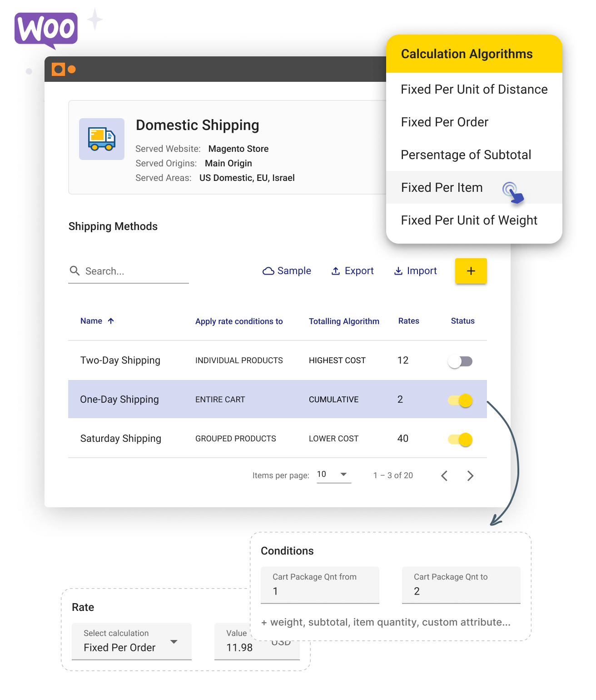Click the Name sort ascending arrow
Screen dimensions: 596x700
(111, 321)
